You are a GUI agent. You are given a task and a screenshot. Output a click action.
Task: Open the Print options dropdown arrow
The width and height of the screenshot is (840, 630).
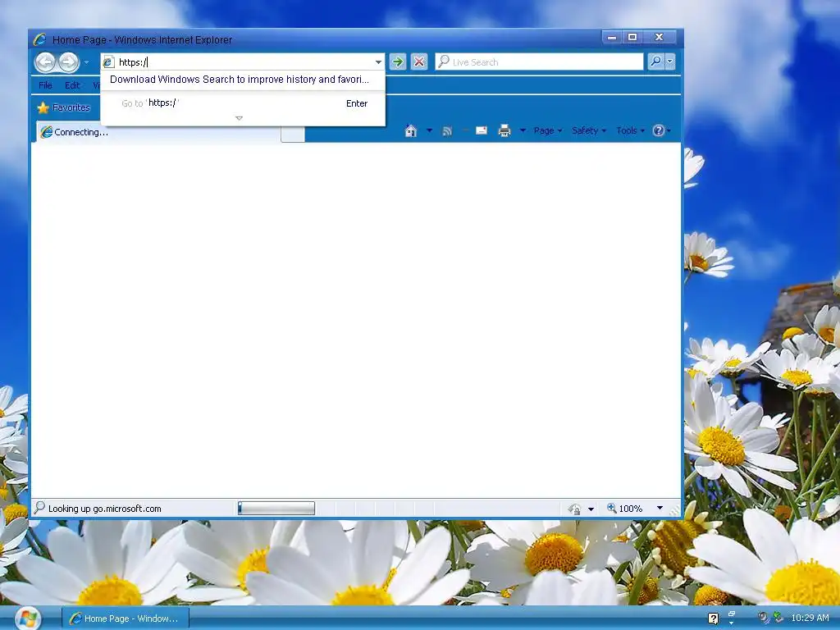coord(523,130)
